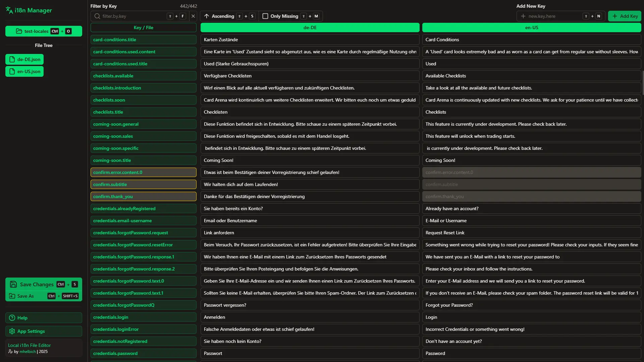Enable the Only Missing filter
The height and width of the screenshot is (362, 644).
(x=265, y=16)
